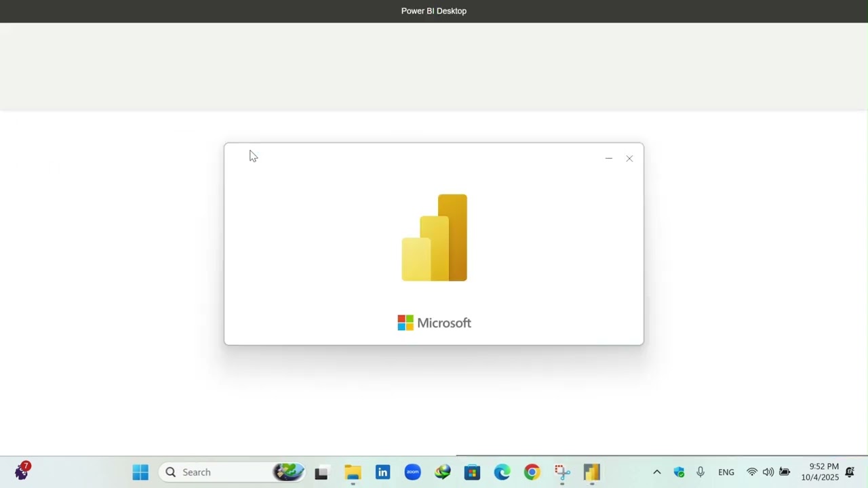Open Task View from the taskbar

pyautogui.click(x=321, y=472)
